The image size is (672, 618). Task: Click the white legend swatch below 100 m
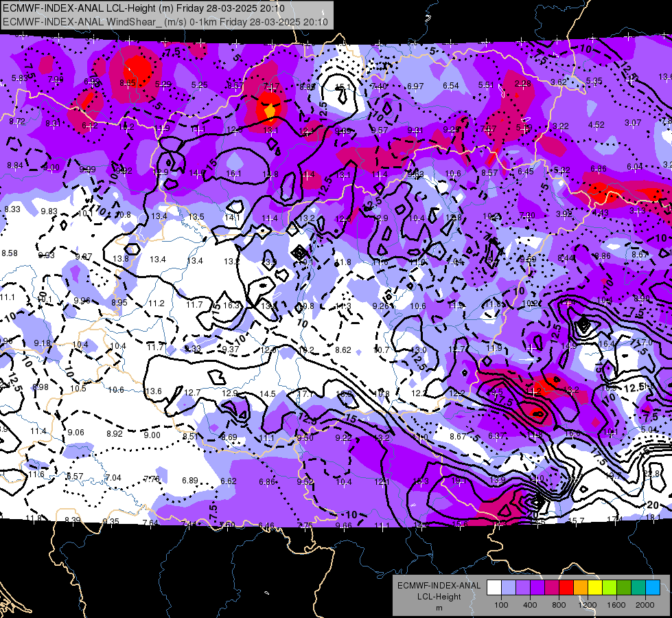(x=494, y=588)
